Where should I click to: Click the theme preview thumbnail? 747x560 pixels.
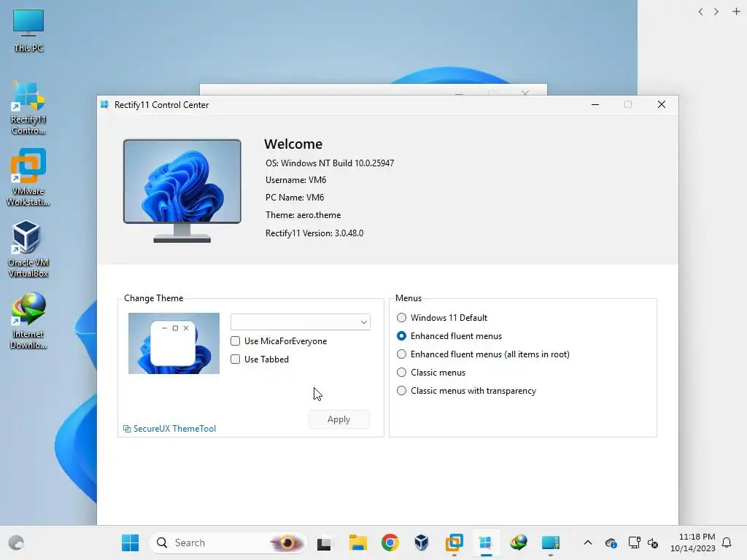tap(174, 343)
